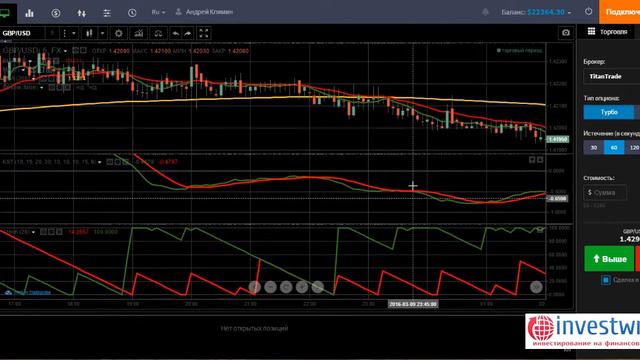Click the left pane control icon of the KST pane
Screen dimensions: 640x360
click(x=532, y=160)
